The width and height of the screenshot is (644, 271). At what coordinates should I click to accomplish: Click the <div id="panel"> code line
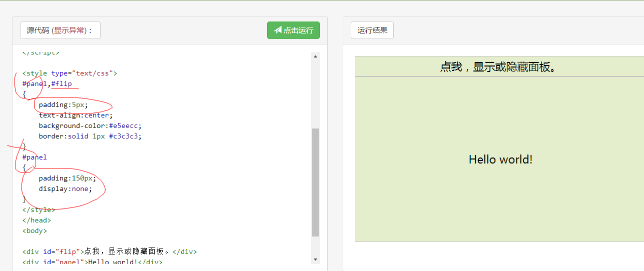point(93,262)
